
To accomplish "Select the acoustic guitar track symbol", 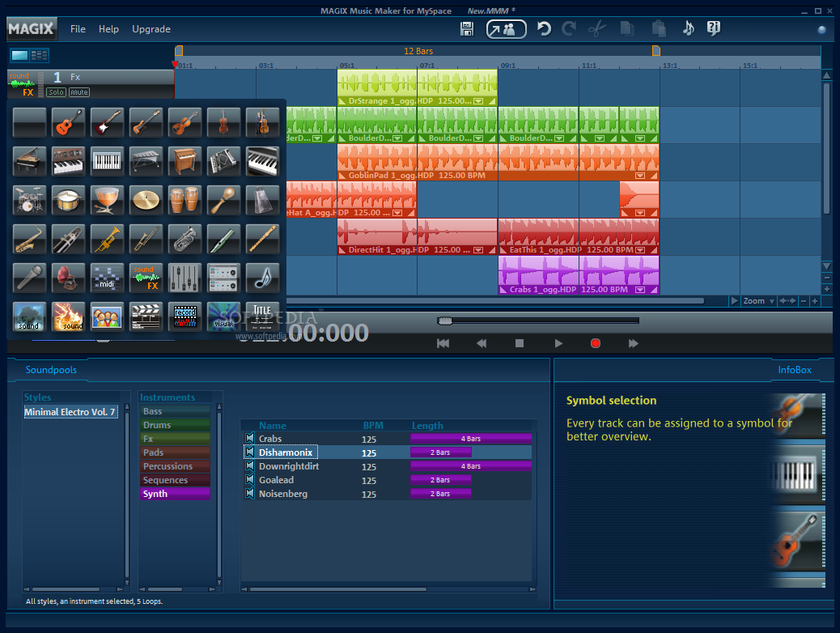I will tap(68, 122).
